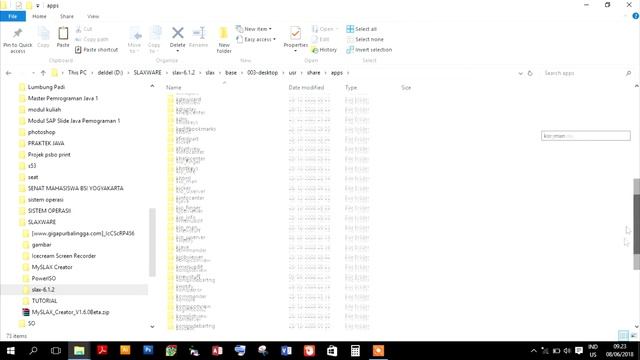Open Task View on taskbar

(x=56, y=351)
